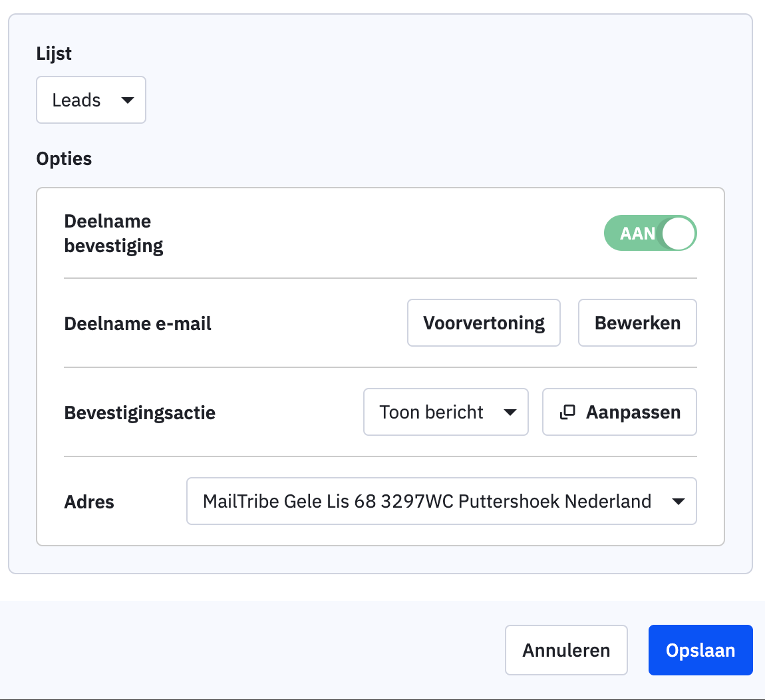The width and height of the screenshot is (765, 700).
Task: Click the popup icon on Aanpassen button
Action: point(567,413)
